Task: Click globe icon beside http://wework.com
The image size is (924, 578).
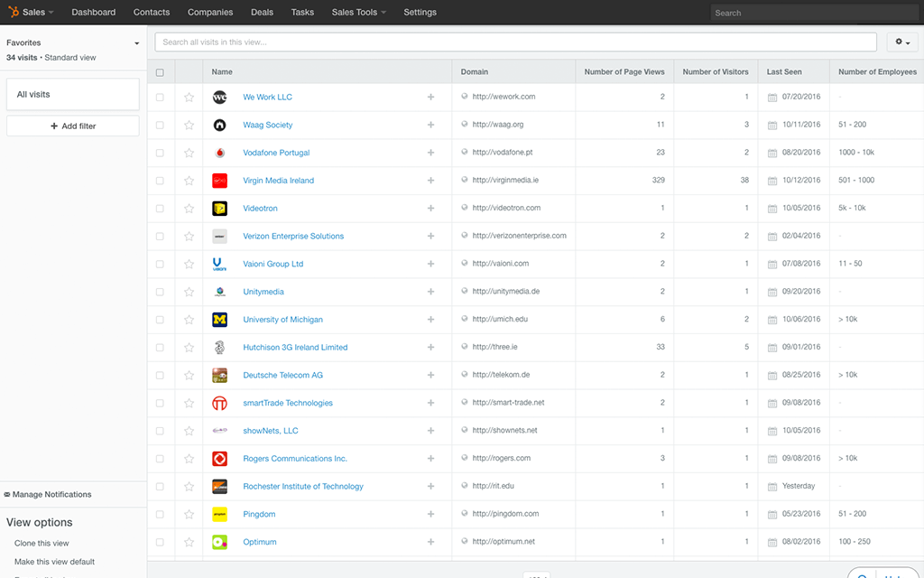Action: coord(465,96)
